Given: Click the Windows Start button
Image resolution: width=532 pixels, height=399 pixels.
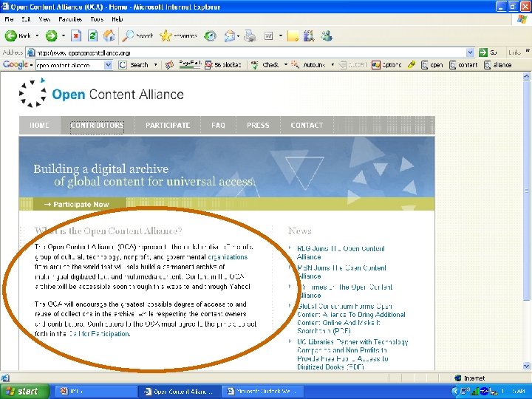Looking at the screenshot, I should 24,392.
